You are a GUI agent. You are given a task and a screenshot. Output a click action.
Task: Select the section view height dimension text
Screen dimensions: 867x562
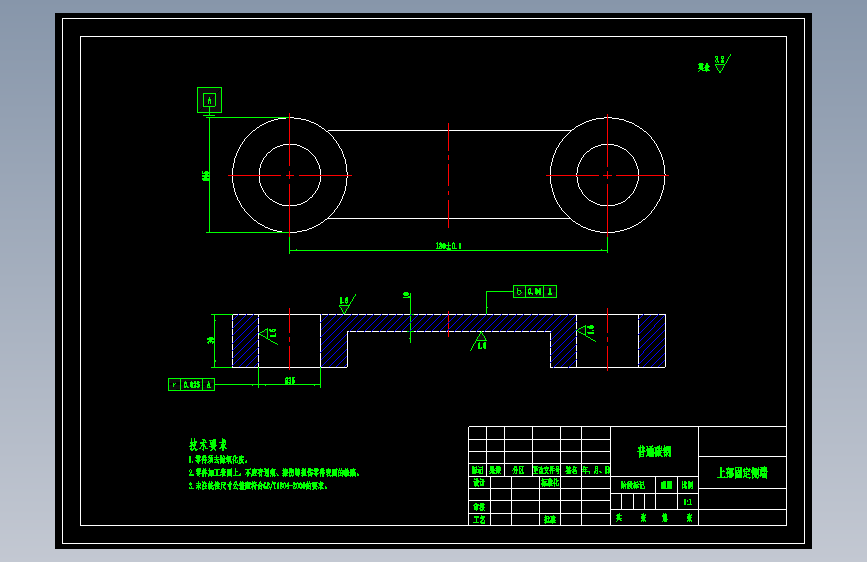pos(210,341)
